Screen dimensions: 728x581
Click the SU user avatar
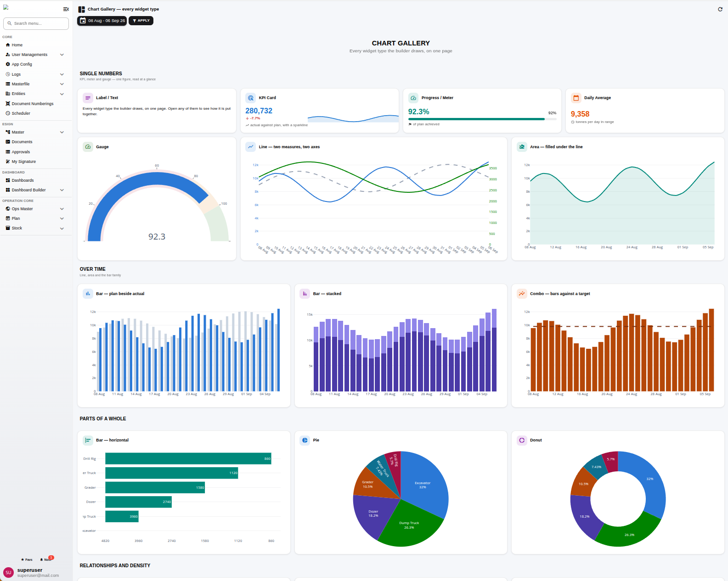(x=8, y=572)
